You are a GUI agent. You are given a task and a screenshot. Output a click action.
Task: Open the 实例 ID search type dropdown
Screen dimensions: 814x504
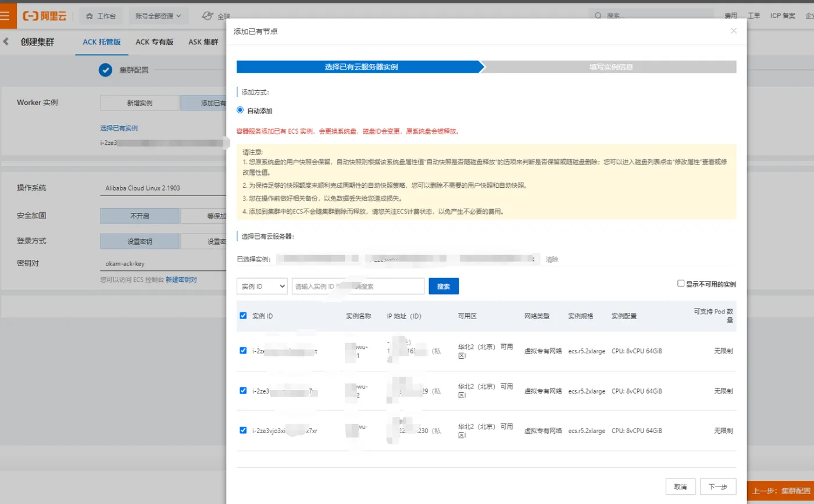(x=262, y=286)
